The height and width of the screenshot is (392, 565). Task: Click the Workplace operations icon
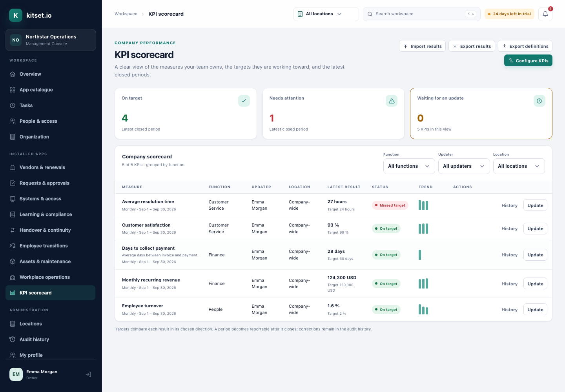click(13, 277)
